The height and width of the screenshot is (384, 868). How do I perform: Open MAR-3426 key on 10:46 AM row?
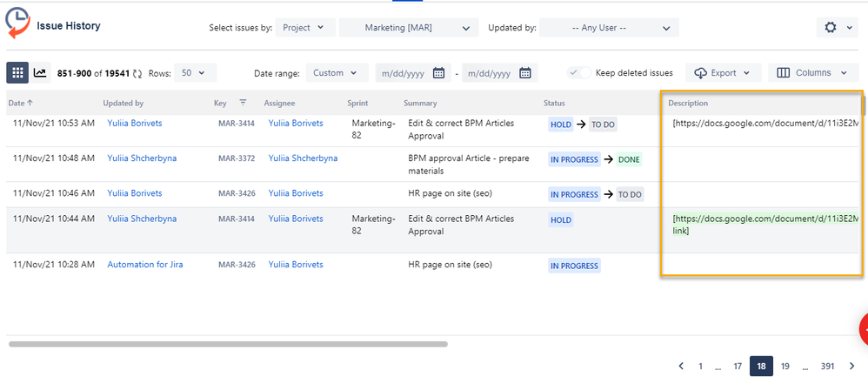237,193
